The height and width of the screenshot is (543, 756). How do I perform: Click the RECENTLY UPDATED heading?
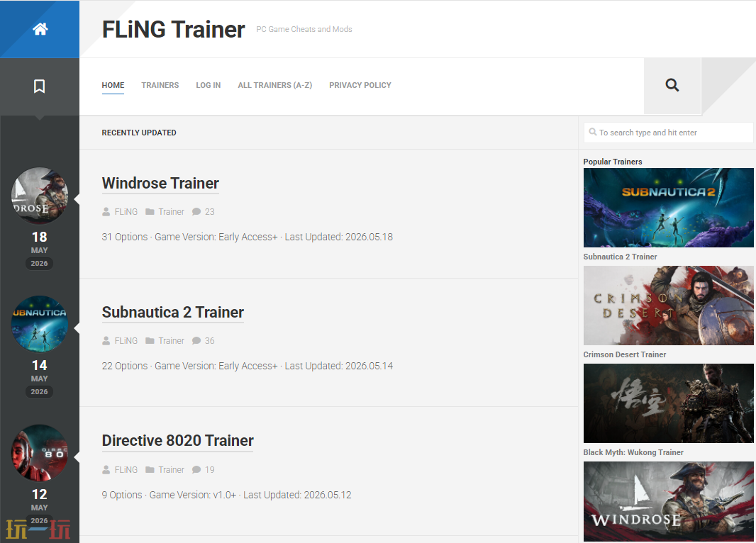139,133
